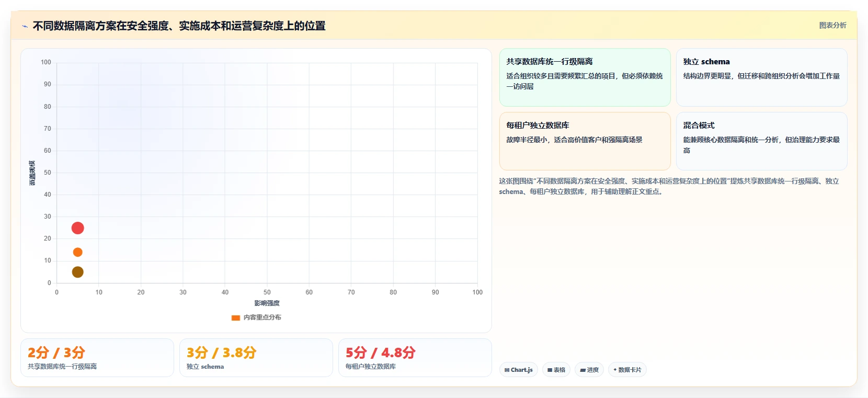Click the x-axis tick label 50
Image resolution: width=868 pixels, height=398 pixels.
[267, 292]
